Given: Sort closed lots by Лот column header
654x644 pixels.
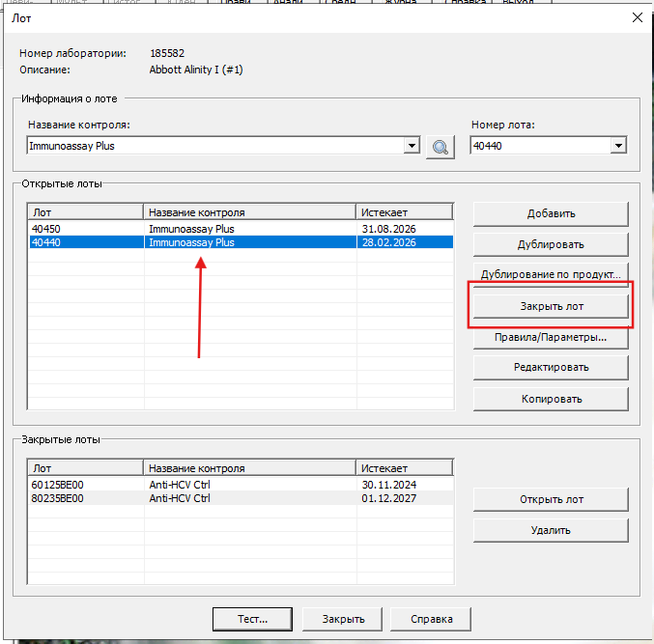Looking at the screenshot, I should [x=85, y=468].
